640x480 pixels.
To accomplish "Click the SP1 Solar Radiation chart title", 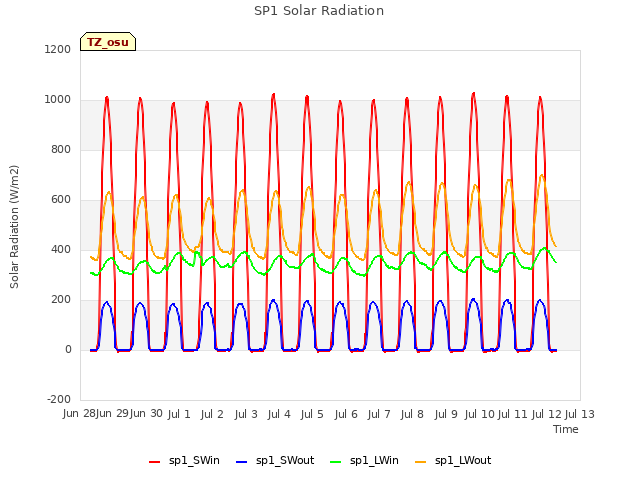I will [x=319, y=11].
